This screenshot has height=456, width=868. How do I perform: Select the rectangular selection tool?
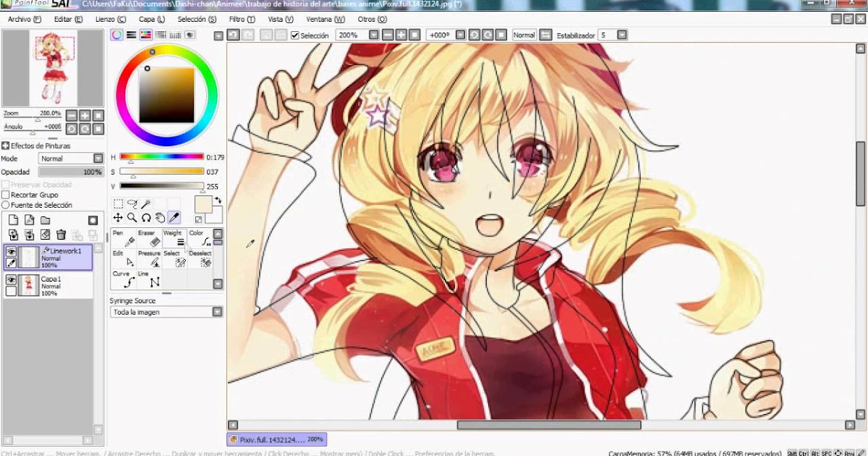pos(118,203)
